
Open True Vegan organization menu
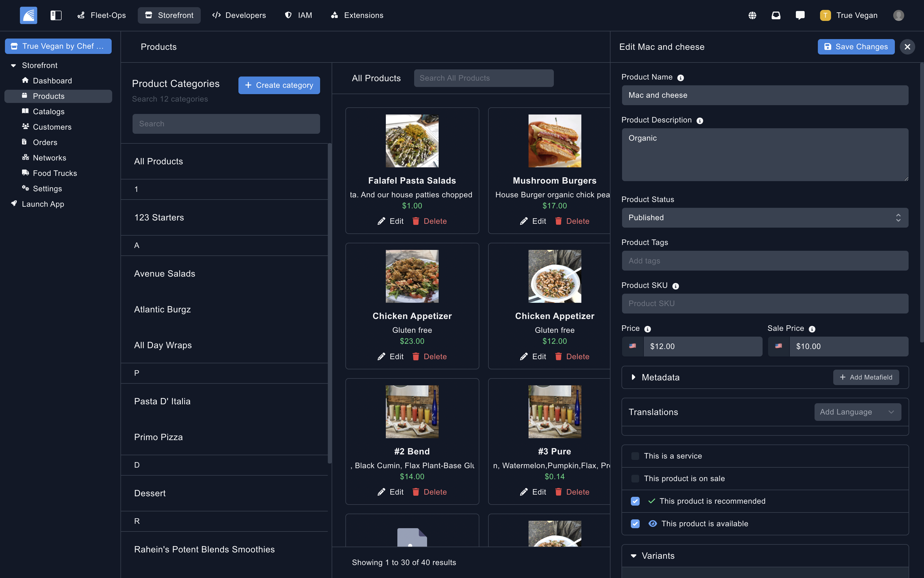point(848,15)
